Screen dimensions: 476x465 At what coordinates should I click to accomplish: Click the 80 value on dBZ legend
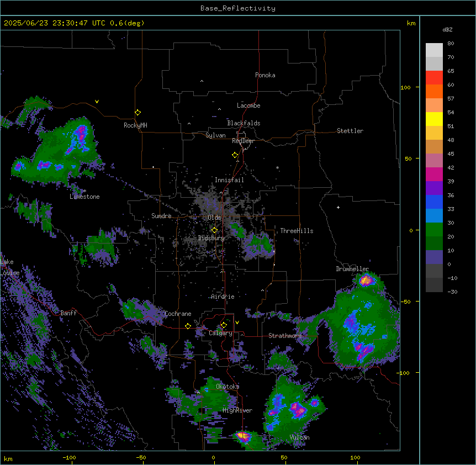tap(451, 44)
